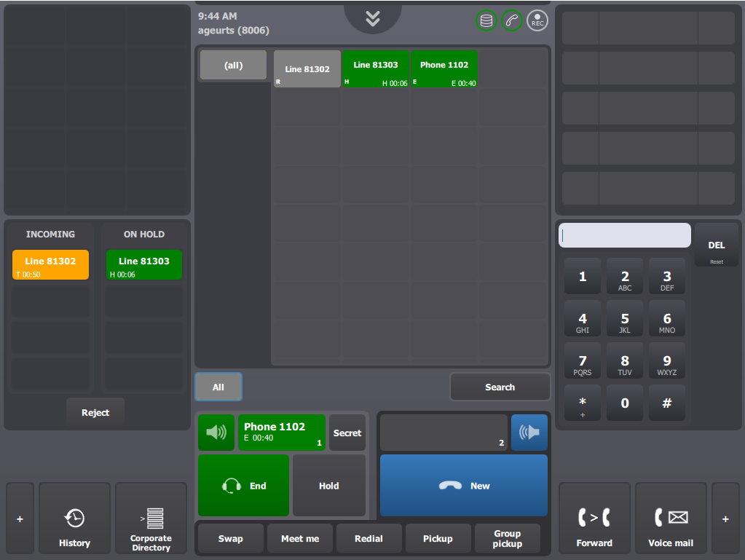Select active call Phone 1102 line 1

click(282, 433)
